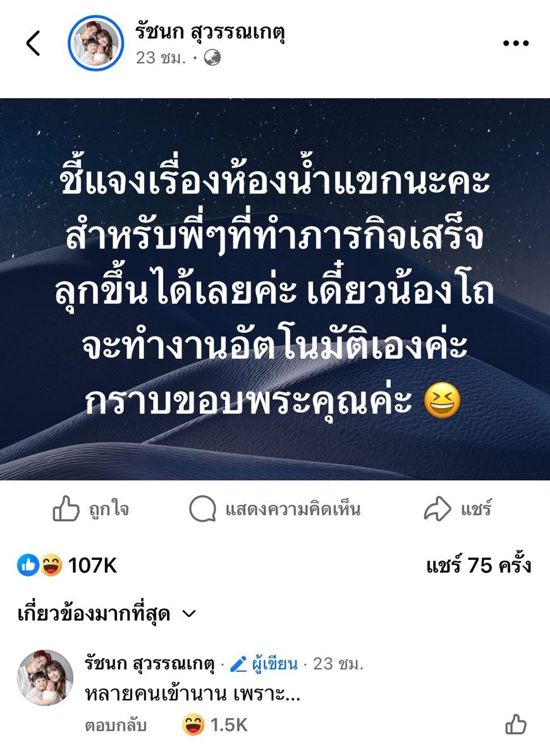The image size is (550, 756).
Task: Click the globe public privacy icon
Action: [x=212, y=58]
